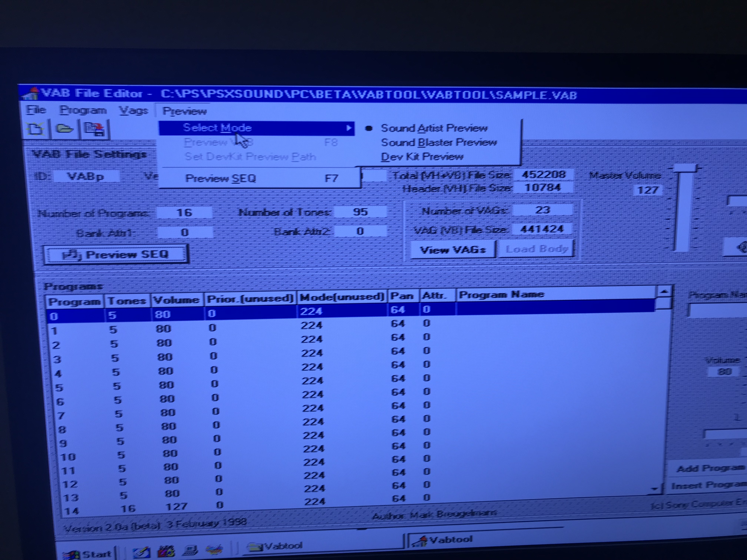Click the Master Volume slider thumb
This screenshot has width=747, height=560.
coord(685,168)
